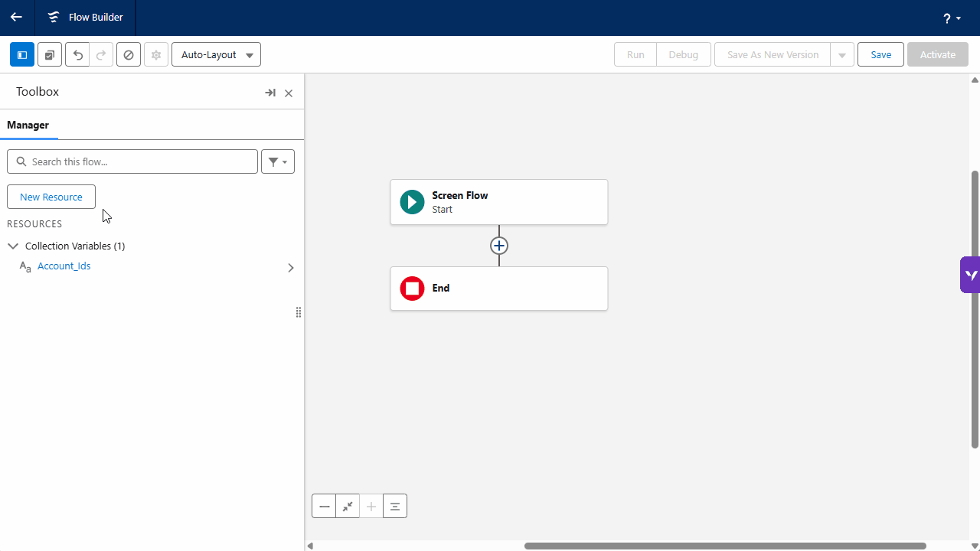
Task: Open the Auto-Layout dropdown
Action: (216, 55)
